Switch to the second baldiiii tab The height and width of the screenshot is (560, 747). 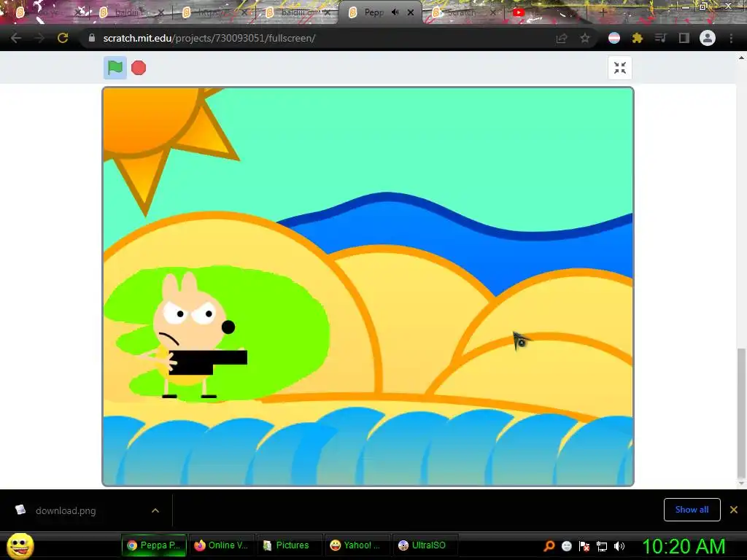pyautogui.click(x=128, y=12)
